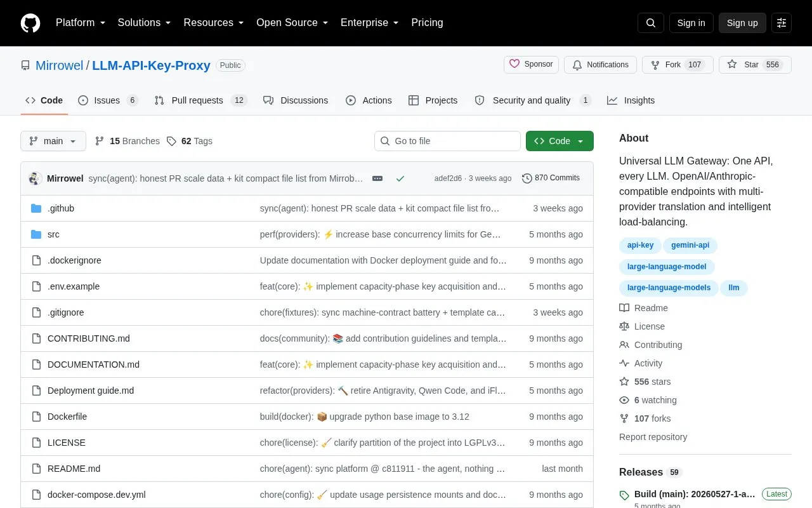Expand commit message ellipsis button
This screenshot has width=812, height=508.
(377, 178)
